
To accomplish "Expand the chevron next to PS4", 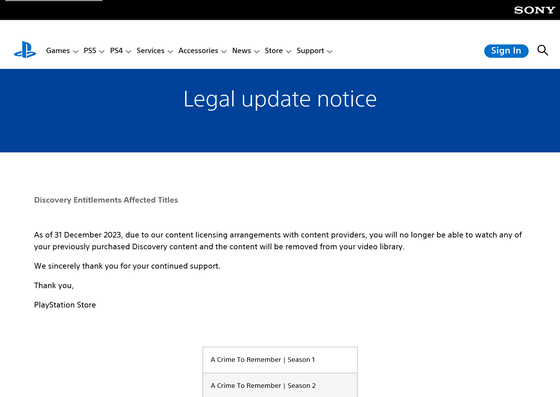I will [129, 52].
